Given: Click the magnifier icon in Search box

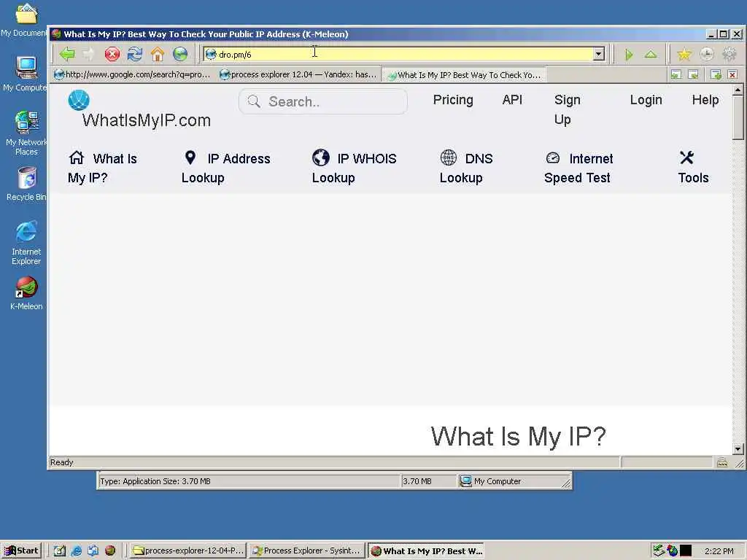Looking at the screenshot, I should click(254, 101).
